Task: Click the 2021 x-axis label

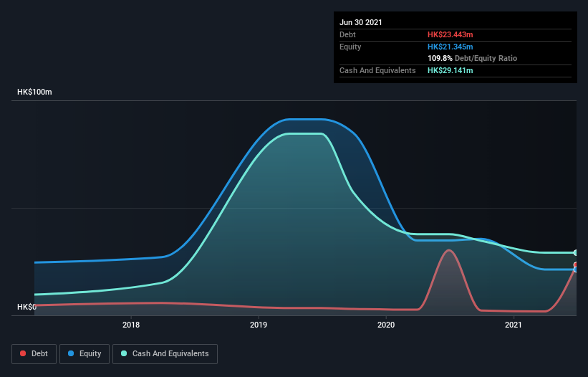Action: [514, 325]
